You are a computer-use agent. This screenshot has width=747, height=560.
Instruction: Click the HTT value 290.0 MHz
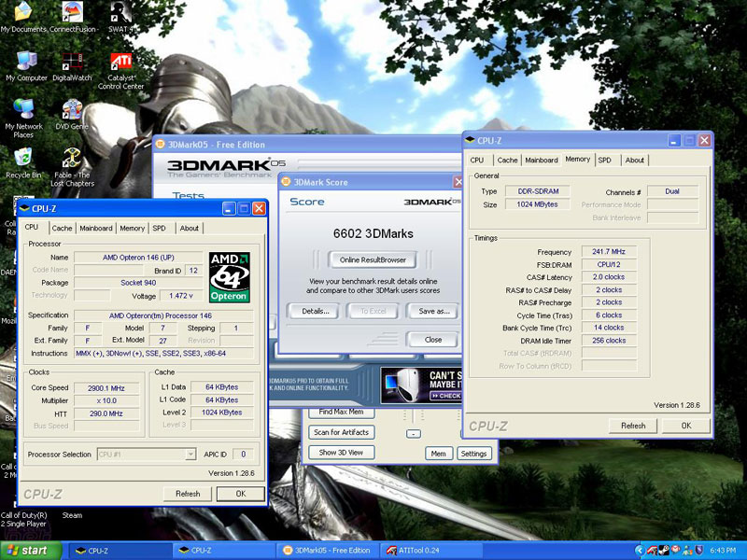point(106,413)
